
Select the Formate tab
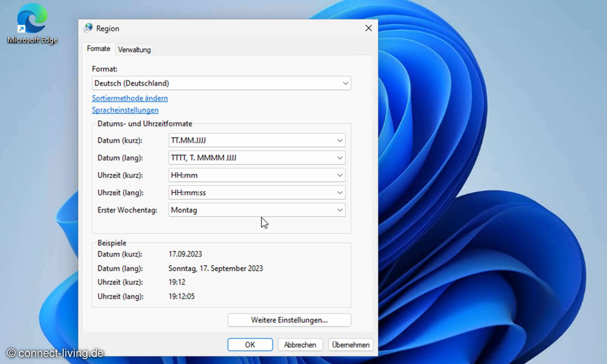(98, 49)
